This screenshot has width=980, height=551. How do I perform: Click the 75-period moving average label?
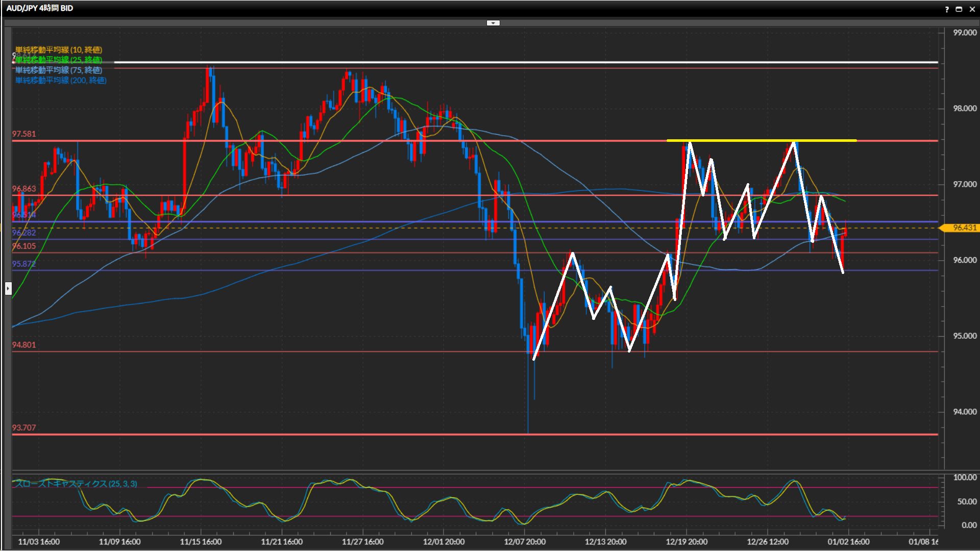(x=59, y=70)
